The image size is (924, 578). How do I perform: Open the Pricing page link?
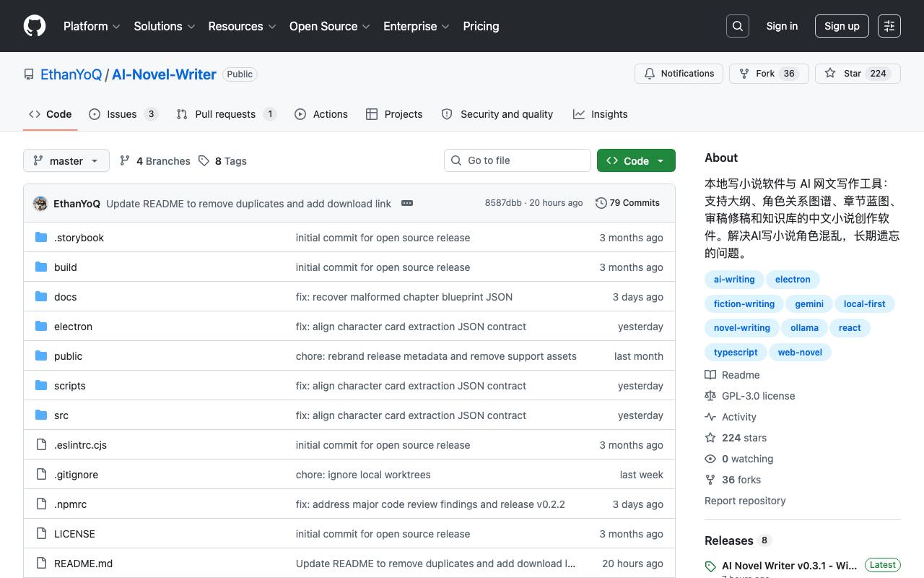(x=481, y=26)
